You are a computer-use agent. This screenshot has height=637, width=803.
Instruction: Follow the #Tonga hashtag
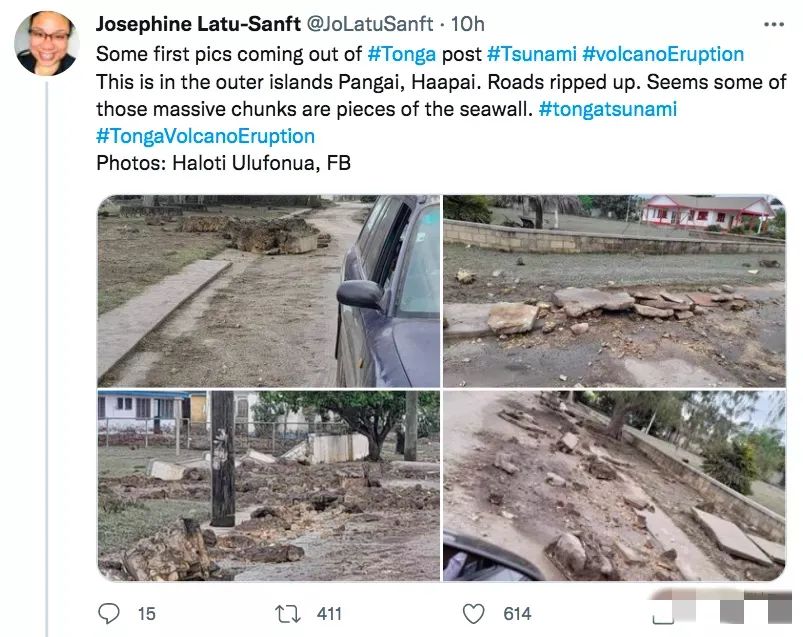tap(402, 54)
